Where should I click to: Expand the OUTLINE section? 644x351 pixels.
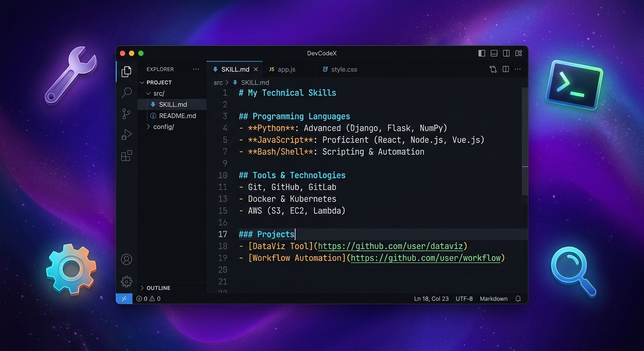[158, 288]
